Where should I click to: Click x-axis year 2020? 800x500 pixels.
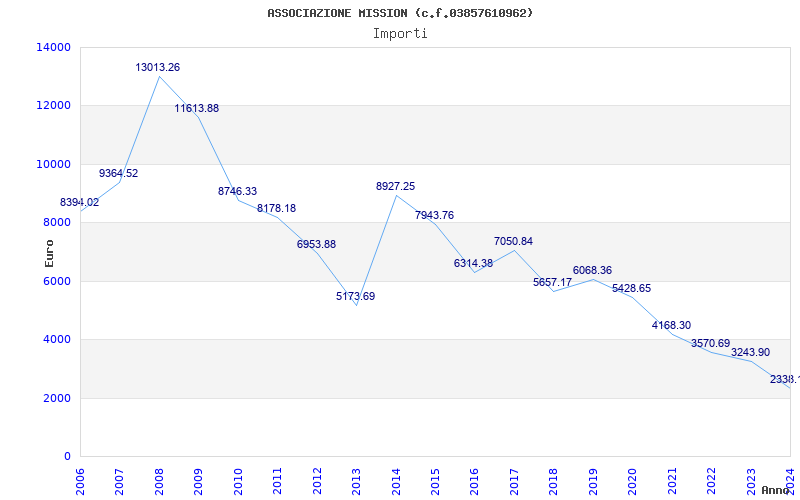633,481
